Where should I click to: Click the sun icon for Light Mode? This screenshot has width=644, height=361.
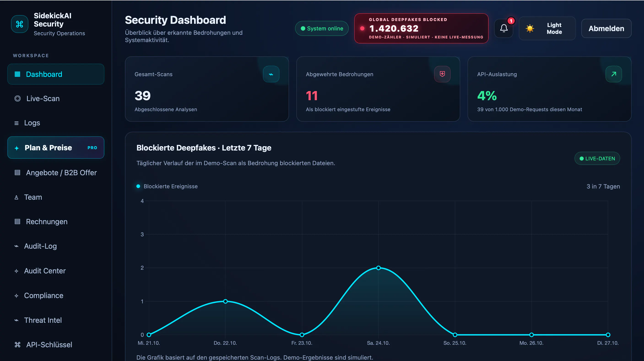[x=530, y=28]
